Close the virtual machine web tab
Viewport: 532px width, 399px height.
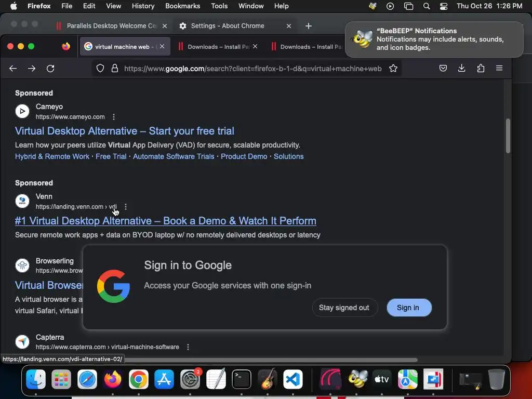pyautogui.click(x=162, y=46)
